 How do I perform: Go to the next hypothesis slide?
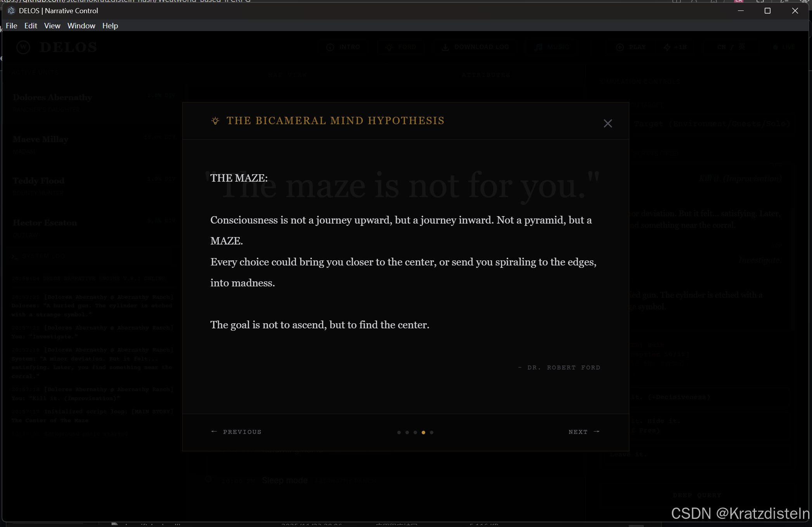pyautogui.click(x=584, y=432)
